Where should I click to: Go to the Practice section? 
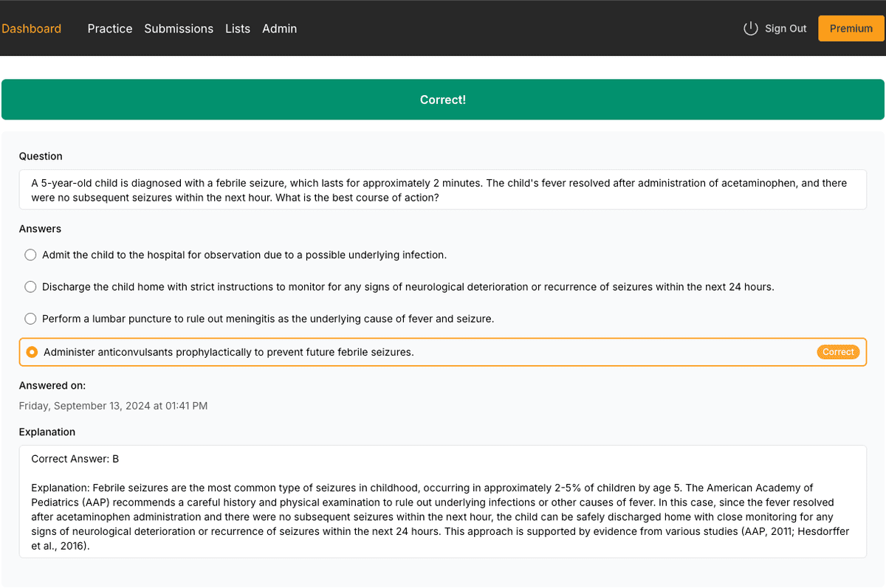(x=110, y=29)
